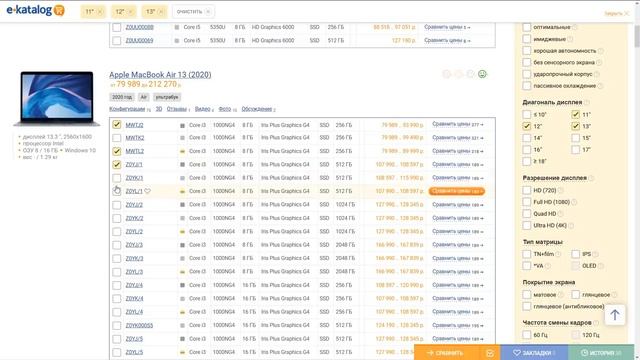Open Apple MacBook Air 13 (2020) title link
This screenshot has width=640, height=360.
click(160, 75)
